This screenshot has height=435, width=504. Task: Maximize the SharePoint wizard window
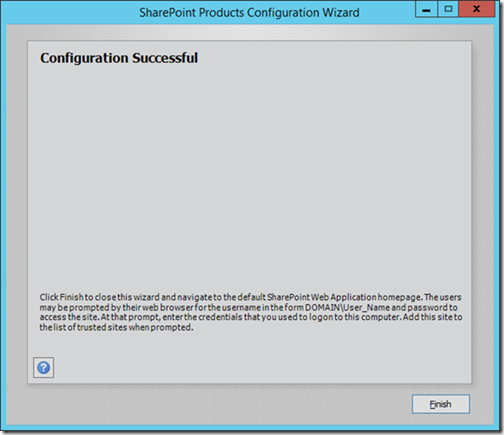tap(448, 10)
